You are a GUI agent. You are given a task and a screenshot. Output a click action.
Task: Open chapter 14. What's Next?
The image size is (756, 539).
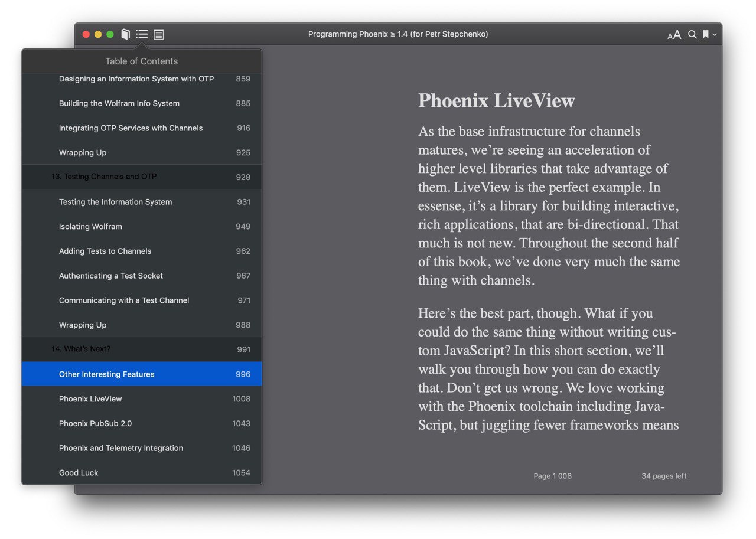[x=142, y=349]
